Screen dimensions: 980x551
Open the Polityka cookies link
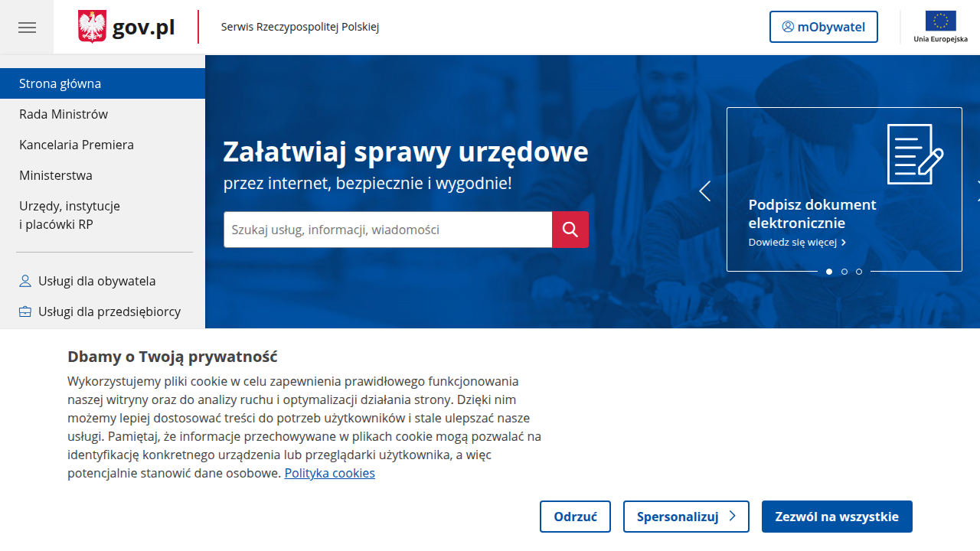point(330,473)
